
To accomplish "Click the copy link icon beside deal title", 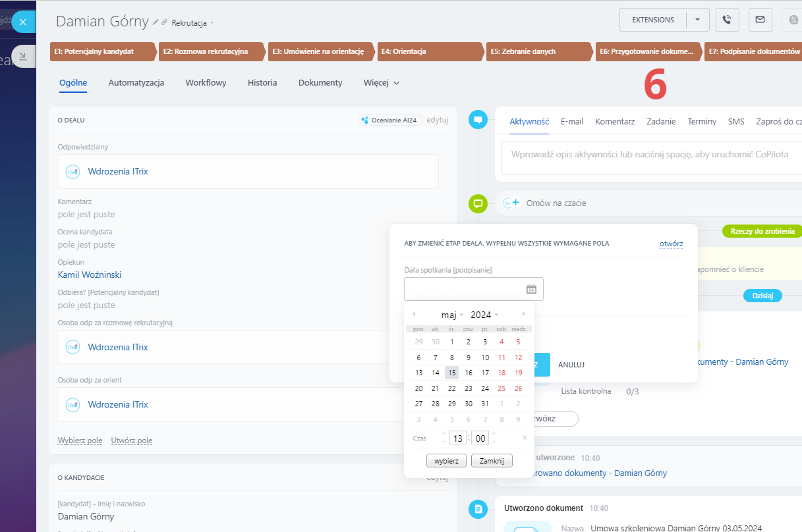I will pyautogui.click(x=164, y=22).
